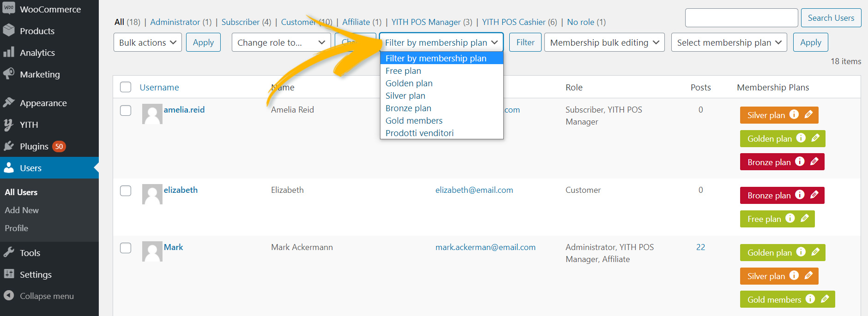Open Mark's 22 posts count link
Screen dimensions: 868x316
[x=701, y=247]
